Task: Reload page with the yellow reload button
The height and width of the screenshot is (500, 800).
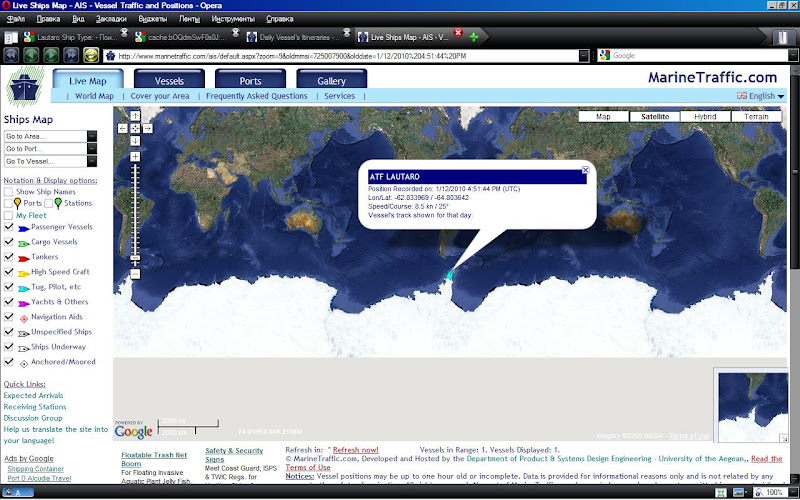Action: pyautogui.click(x=91, y=55)
